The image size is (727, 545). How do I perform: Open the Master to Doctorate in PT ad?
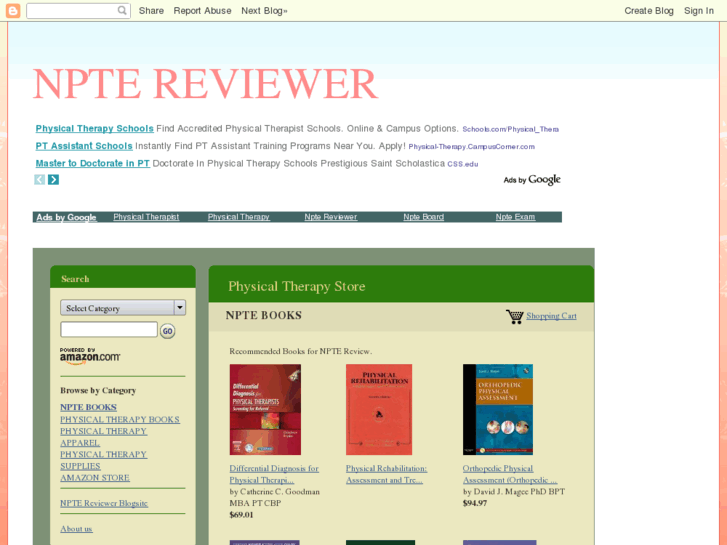click(93, 163)
